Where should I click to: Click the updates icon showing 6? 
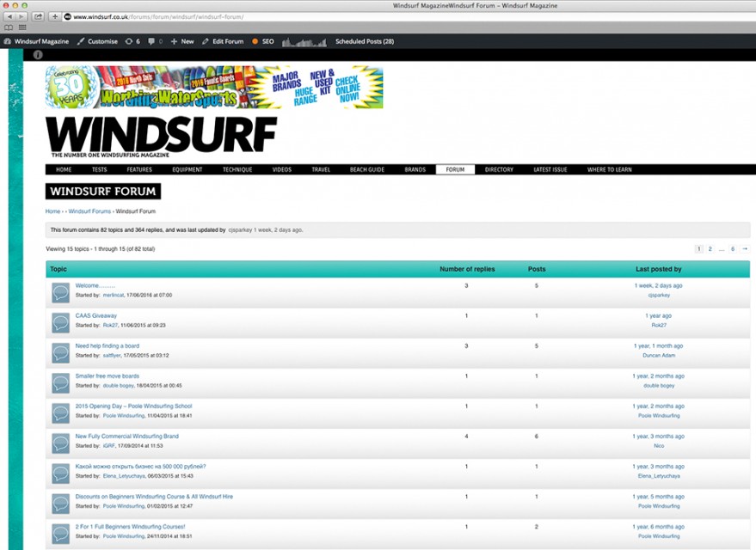pyautogui.click(x=132, y=41)
